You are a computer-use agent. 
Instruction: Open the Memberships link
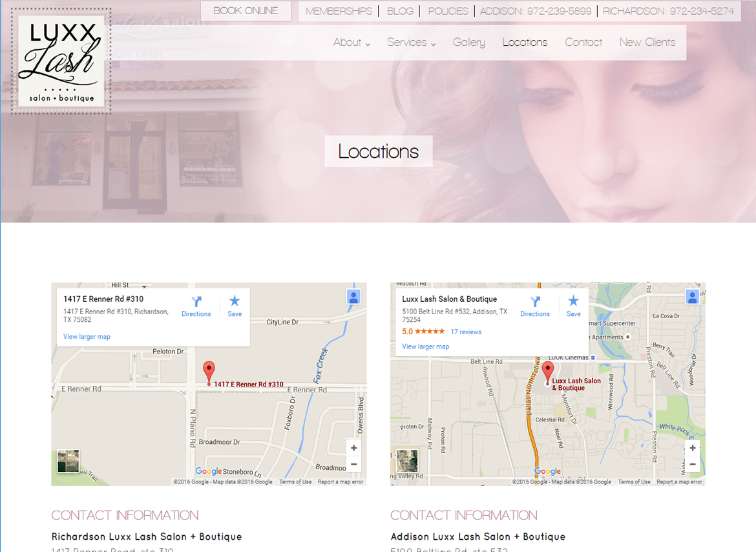339,11
